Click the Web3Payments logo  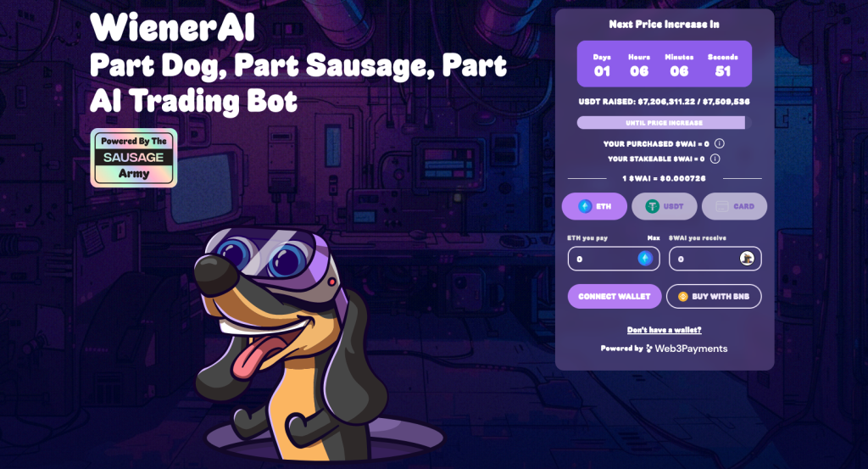tap(687, 349)
